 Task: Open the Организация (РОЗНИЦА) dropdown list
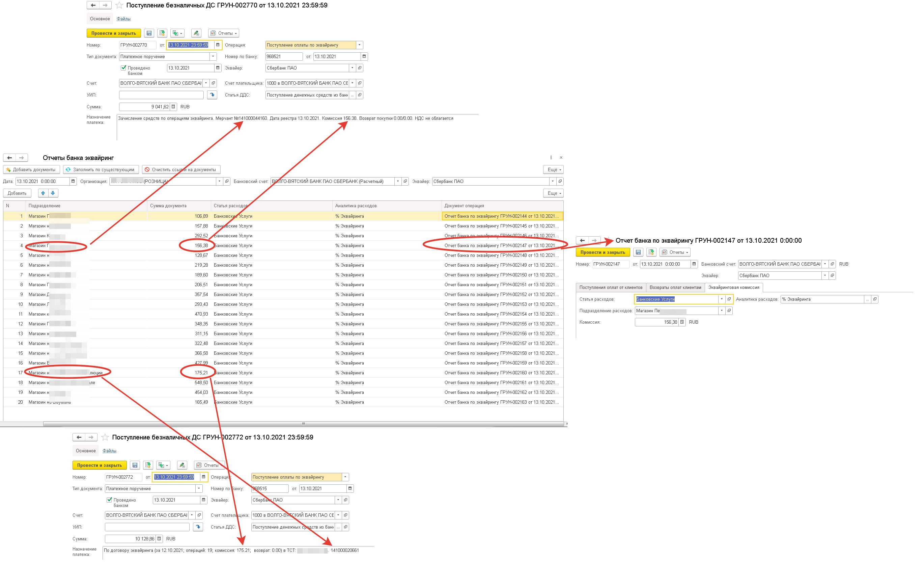click(x=219, y=182)
